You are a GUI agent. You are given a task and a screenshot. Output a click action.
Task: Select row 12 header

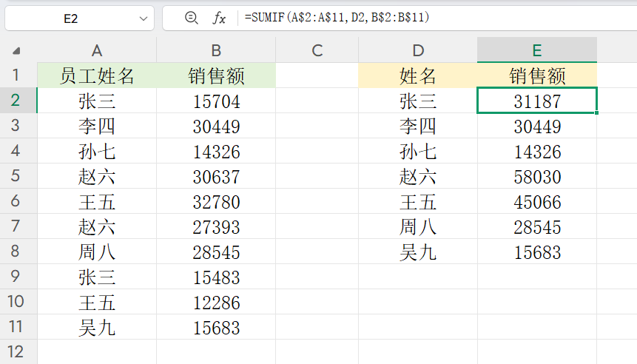(x=18, y=351)
